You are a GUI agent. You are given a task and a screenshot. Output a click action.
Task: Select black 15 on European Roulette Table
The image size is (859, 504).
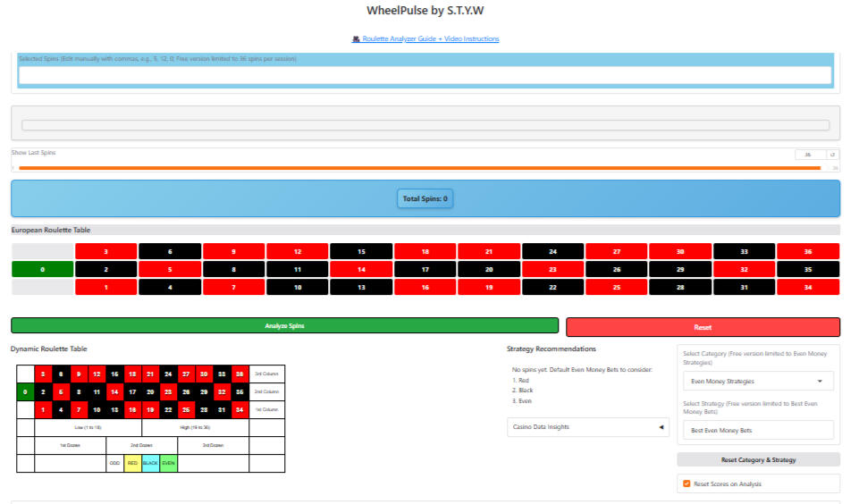click(362, 251)
